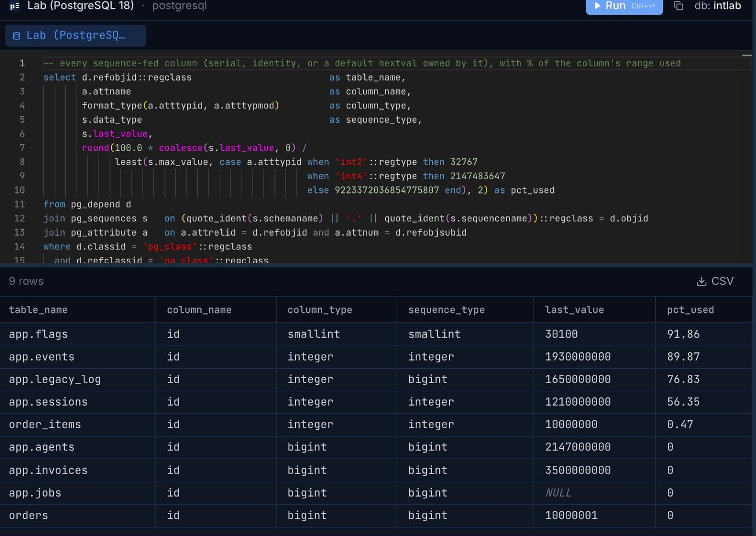Run the query with the Run button

tap(624, 6)
